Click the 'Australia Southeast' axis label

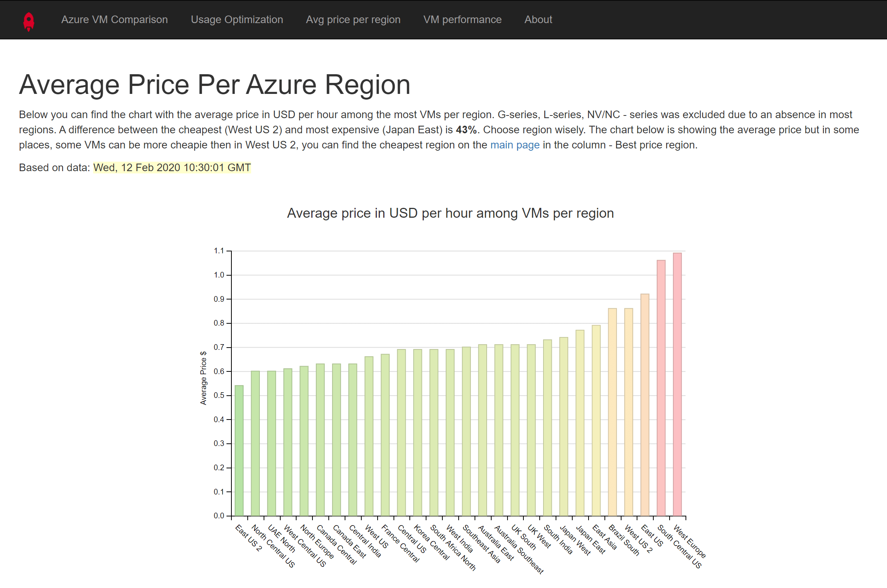pyautogui.click(x=519, y=550)
